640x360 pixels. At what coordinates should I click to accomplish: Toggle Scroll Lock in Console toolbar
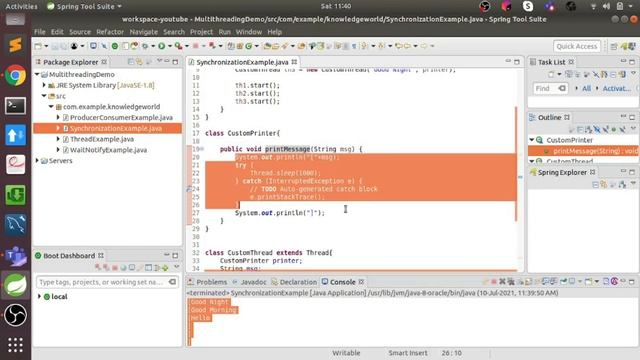[528, 282]
